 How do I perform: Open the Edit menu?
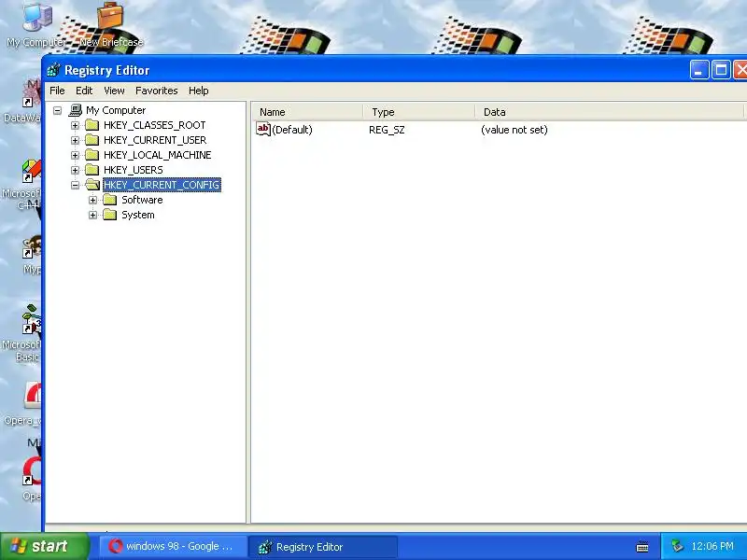84,91
